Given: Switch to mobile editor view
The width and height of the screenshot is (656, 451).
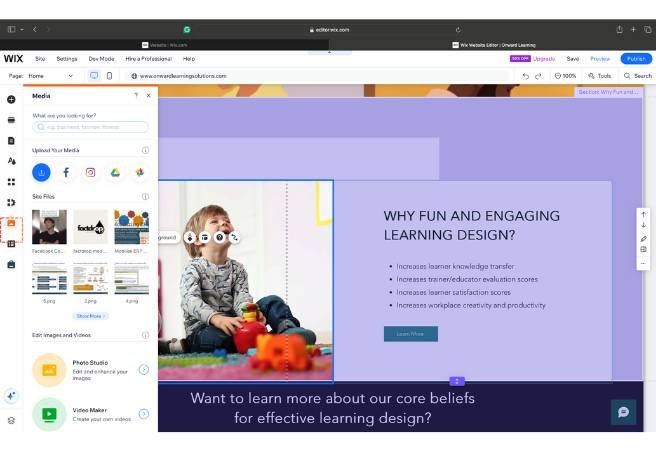Looking at the screenshot, I should [x=109, y=76].
